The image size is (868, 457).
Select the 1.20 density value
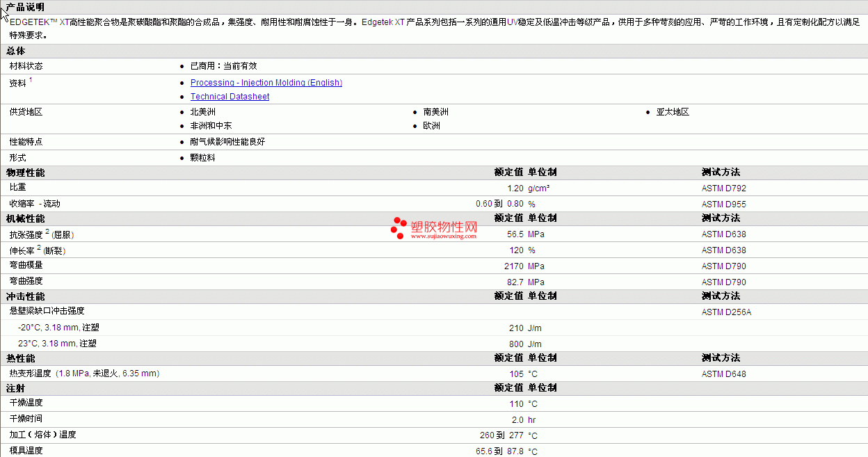click(x=515, y=189)
